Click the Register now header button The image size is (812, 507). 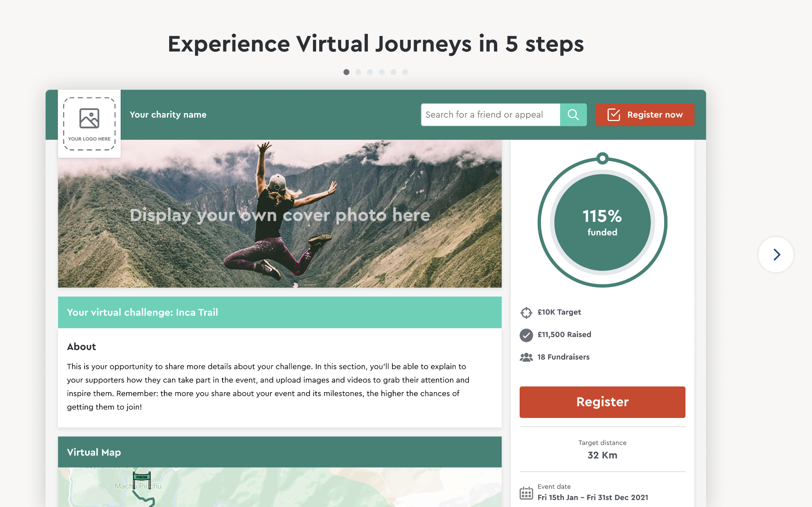click(645, 115)
